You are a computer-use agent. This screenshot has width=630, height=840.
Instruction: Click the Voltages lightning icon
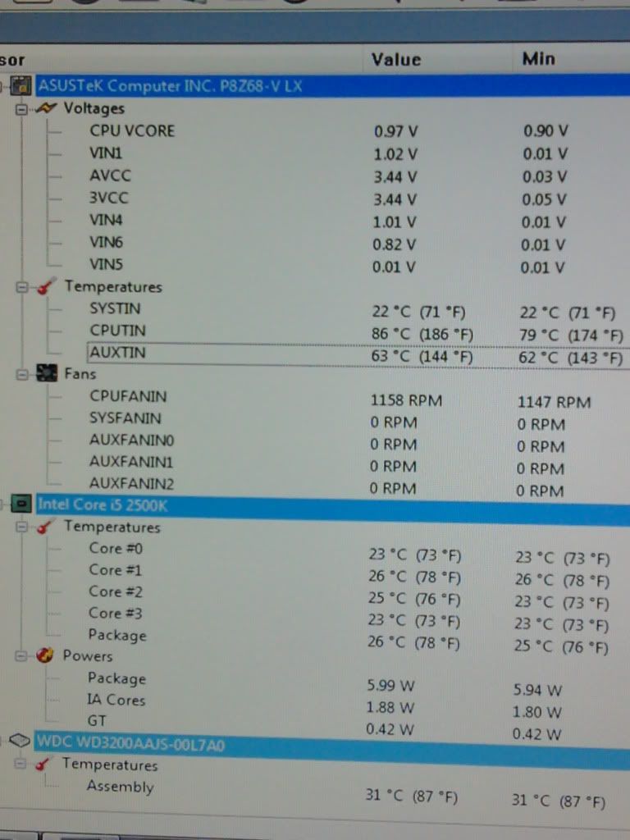(x=46, y=108)
